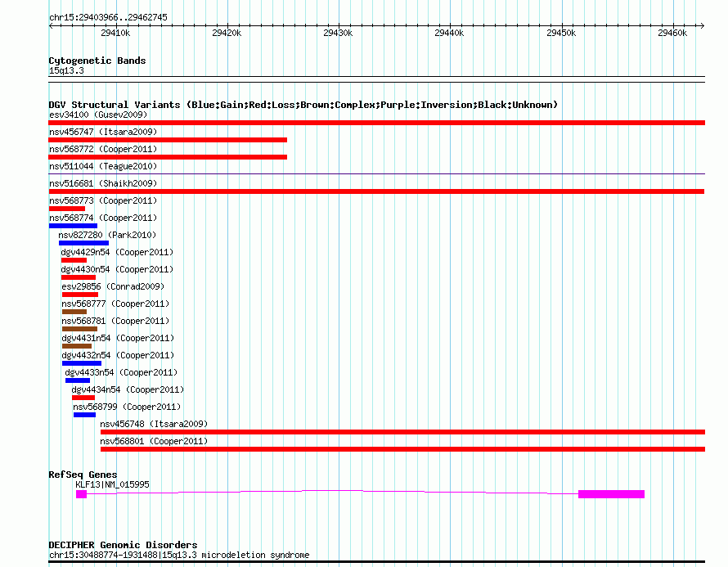Open dgv4429n54 (Cooper2011) variant
Screen dimensions: 728x567
pos(117,252)
